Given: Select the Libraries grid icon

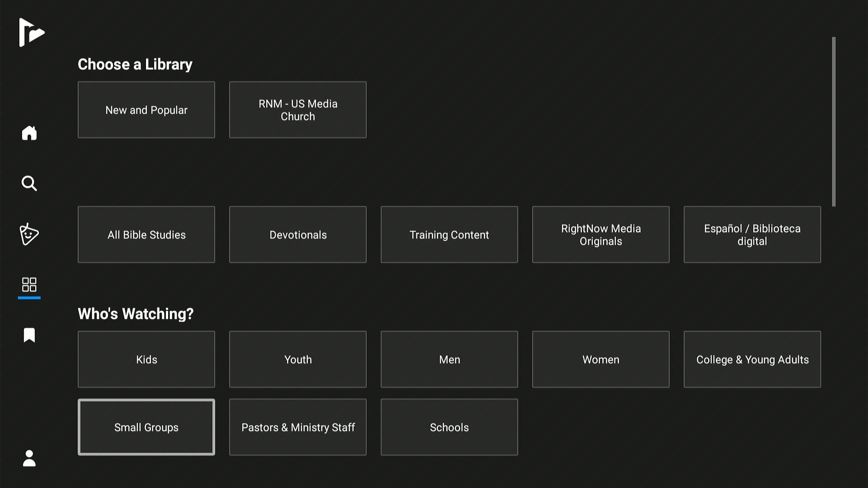Looking at the screenshot, I should 29,285.
